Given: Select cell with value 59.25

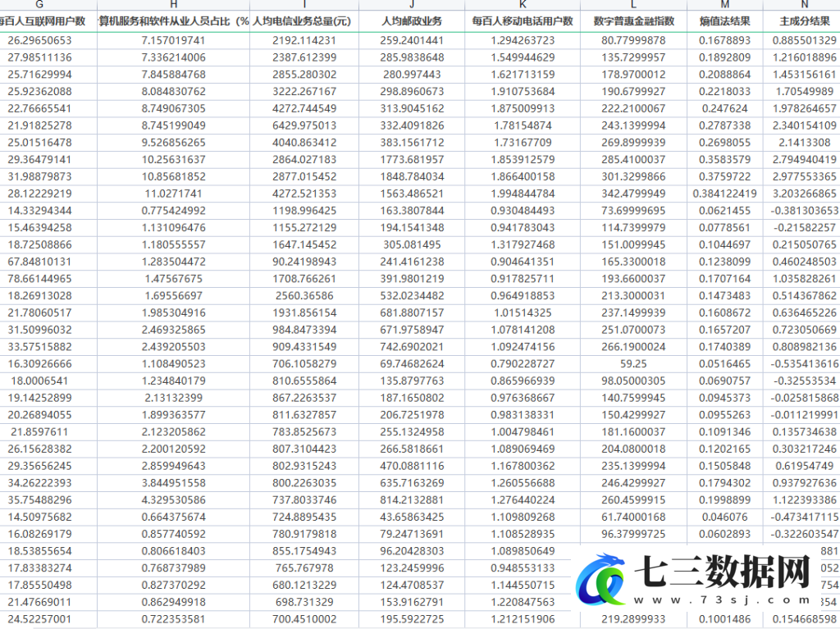Looking at the screenshot, I should [x=633, y=364].
